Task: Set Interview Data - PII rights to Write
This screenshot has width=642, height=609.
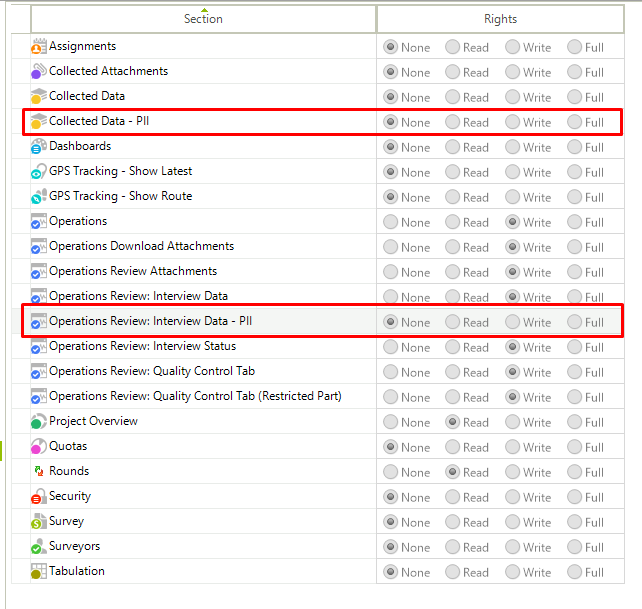Action: pos(512,321)
